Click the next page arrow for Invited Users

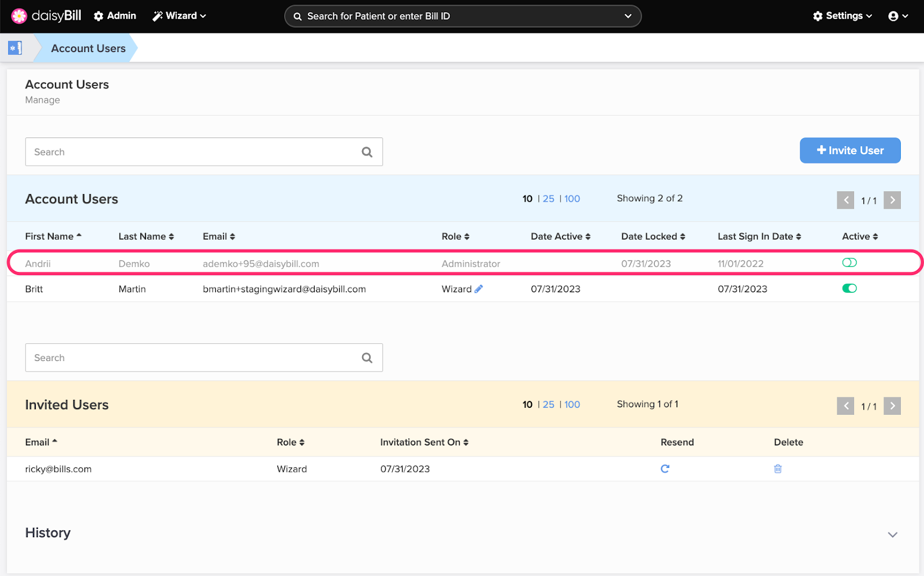(x=892, y=406)
